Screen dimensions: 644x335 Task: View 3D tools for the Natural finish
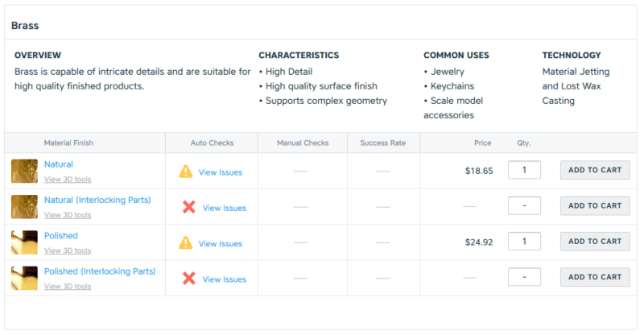point(68,180)
